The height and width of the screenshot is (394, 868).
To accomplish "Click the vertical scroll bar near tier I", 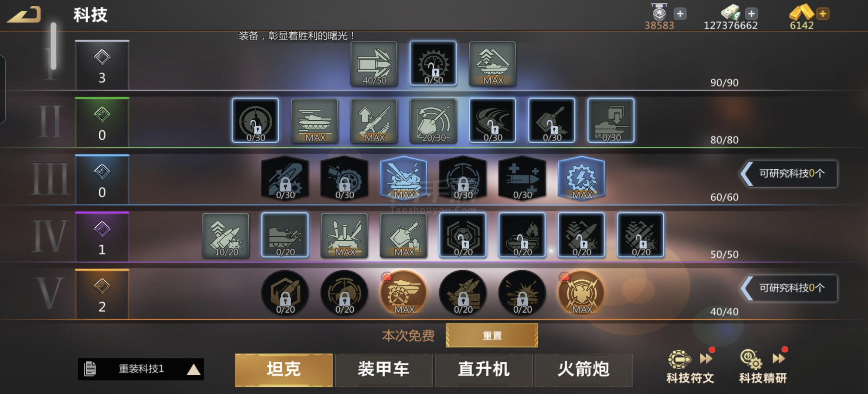I will (53, 46).
